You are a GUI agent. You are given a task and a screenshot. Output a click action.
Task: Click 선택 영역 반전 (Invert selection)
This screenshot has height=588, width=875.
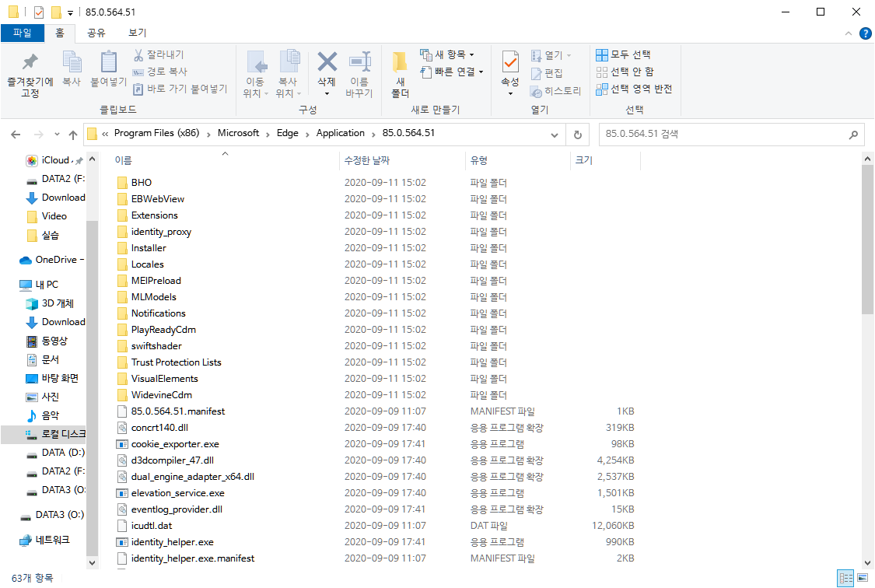click(x=634, y=89)
